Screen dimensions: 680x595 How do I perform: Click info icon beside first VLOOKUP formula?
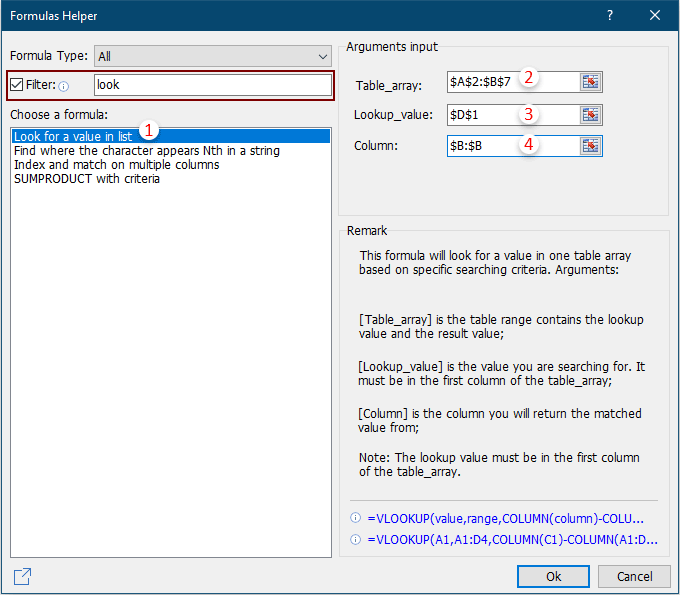point(355,519)
